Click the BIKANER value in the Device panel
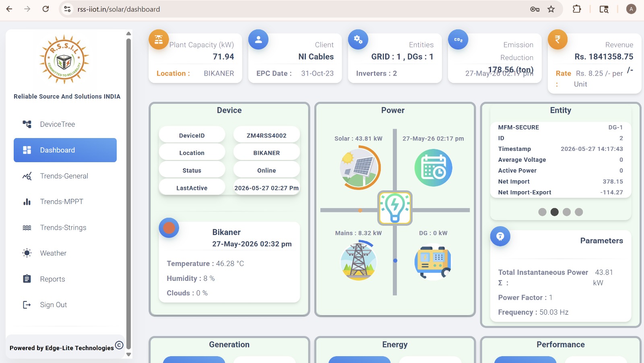 (x=266, y=153)
